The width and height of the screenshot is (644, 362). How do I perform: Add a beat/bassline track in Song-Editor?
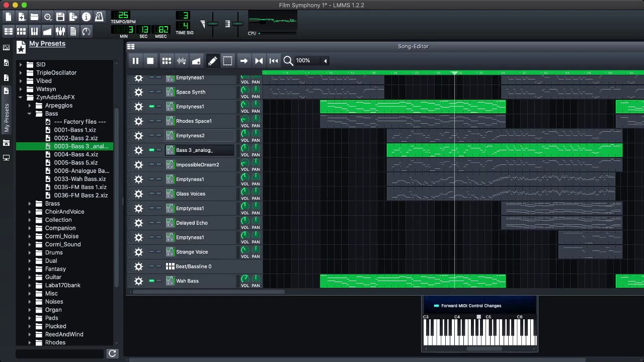click(167, 61)
